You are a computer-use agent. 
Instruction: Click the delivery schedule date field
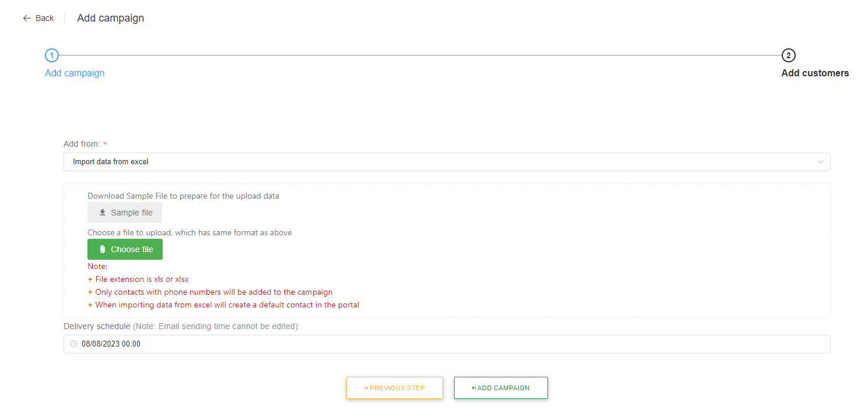coord(408,344)
